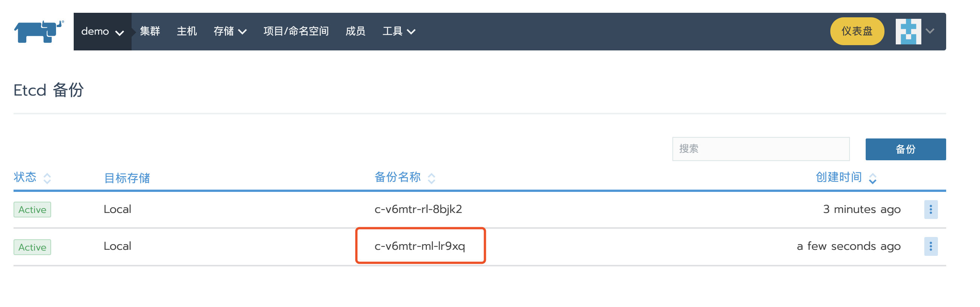Expand the 工具 menu
Image resolution: width=980 pixels, height=307 pixels.
tap(398, 32)
